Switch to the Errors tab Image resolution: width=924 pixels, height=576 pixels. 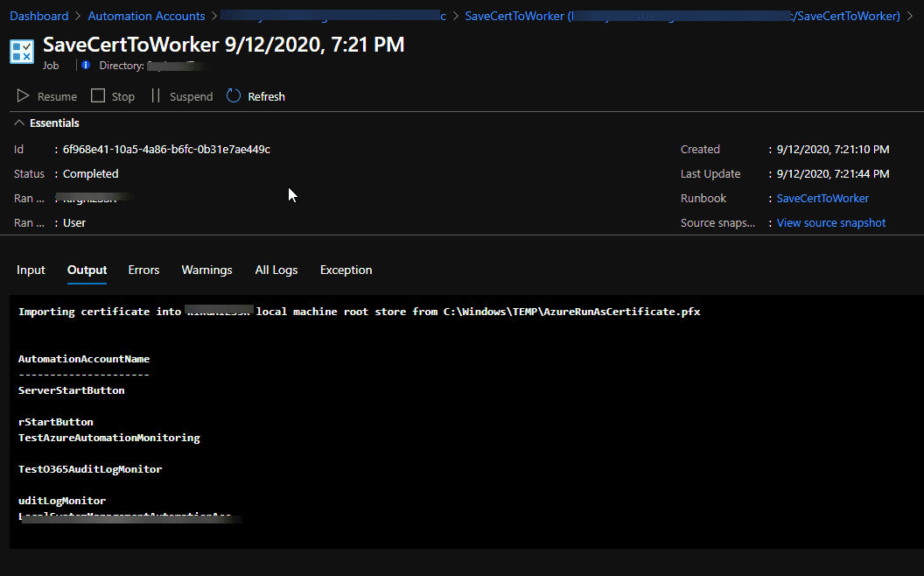(x=143, y=270)
